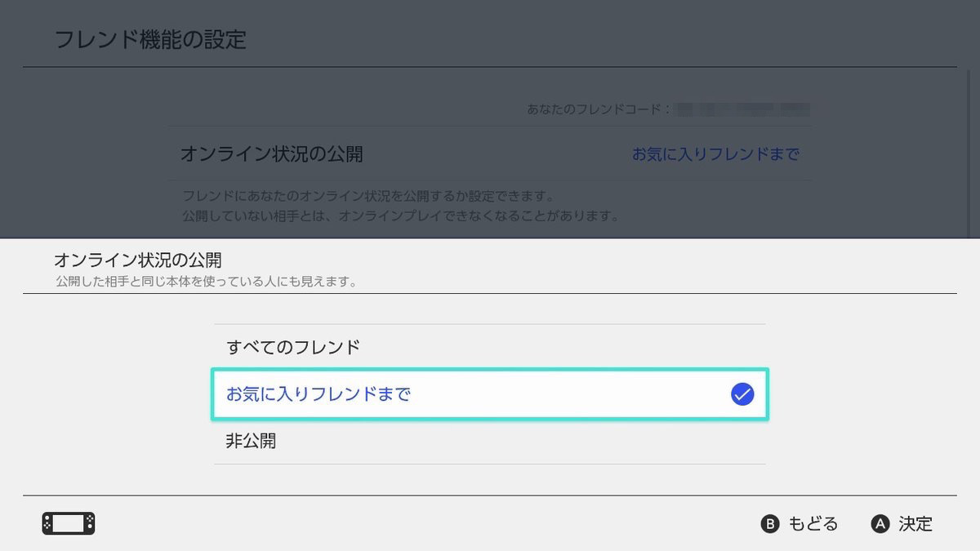Click the dimmed オンライン状況の公開 setting row label
Screen dimensions: 980x551
(271, 154)
